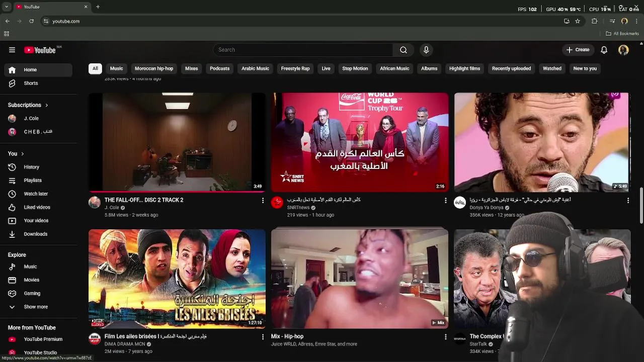Screen dimensions: 644x362
Task: Open Downloads in sidebar
Action: pos(38,234)
